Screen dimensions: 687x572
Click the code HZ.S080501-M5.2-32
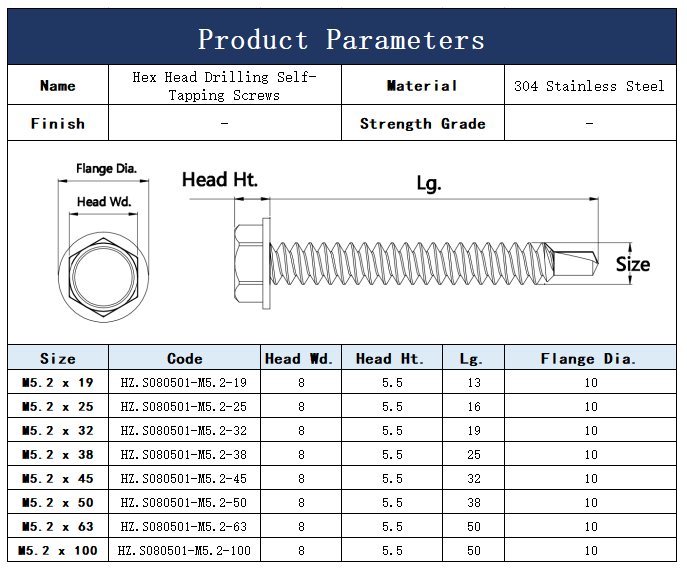click(184, 430)
